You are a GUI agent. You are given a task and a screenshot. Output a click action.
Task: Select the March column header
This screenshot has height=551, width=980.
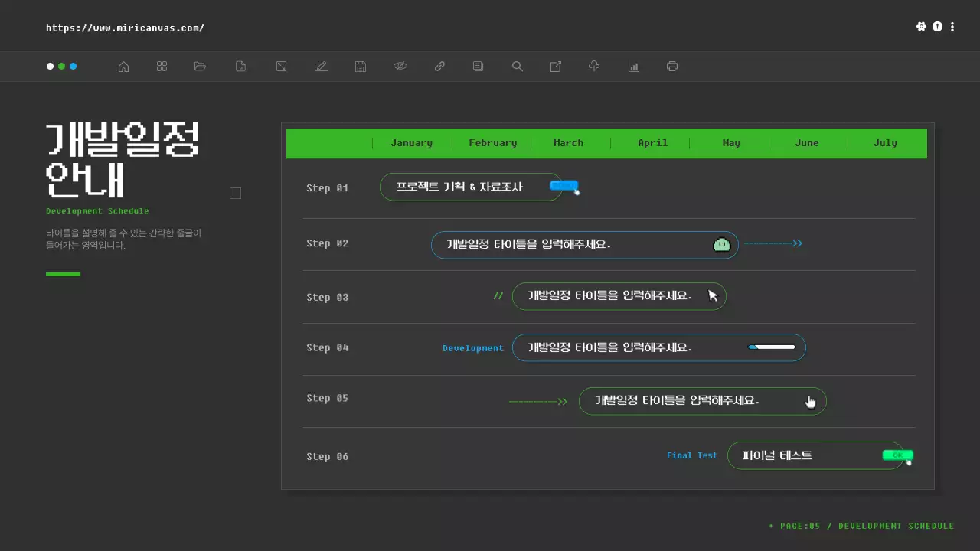tap(568, 143)
